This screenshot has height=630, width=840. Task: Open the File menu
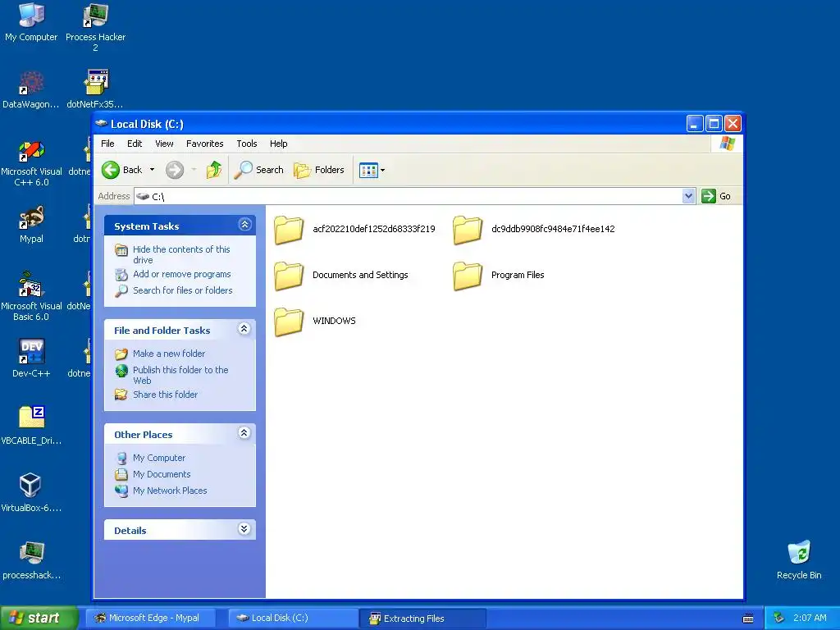click(107, 144)
